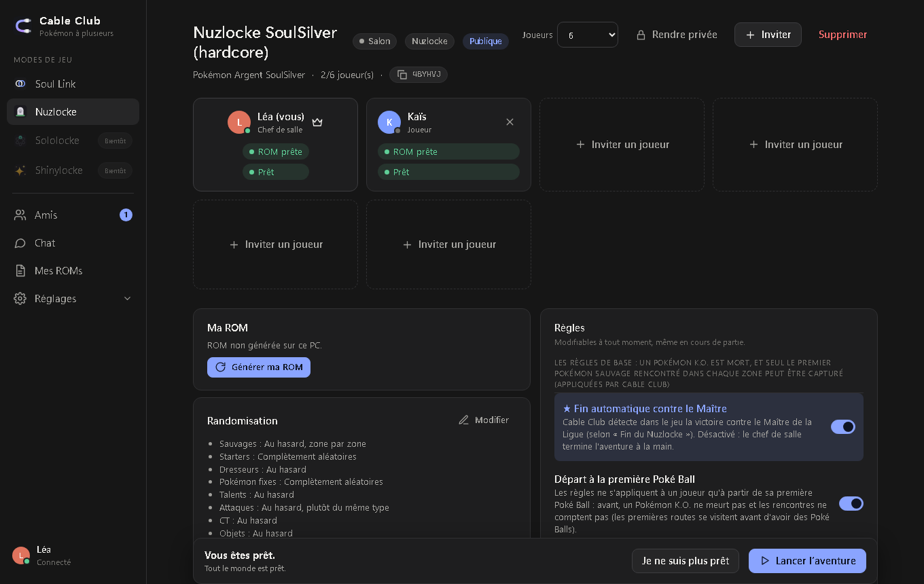Click the Réglages gear icon
924x584 pixels.
[x=20, y=299]
